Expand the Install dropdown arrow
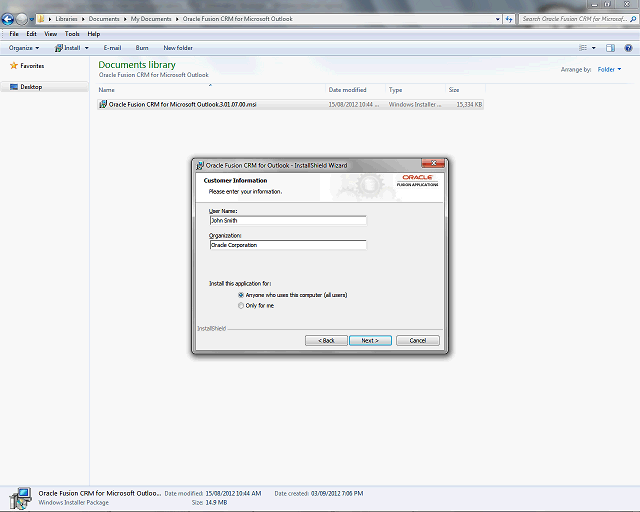 (x=87, y=48)
